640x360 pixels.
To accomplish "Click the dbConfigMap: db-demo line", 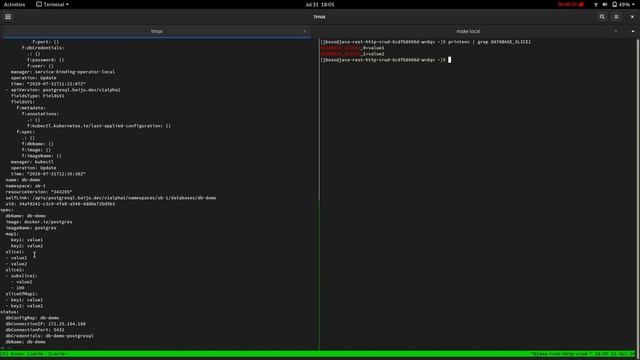I will point(32,318).
